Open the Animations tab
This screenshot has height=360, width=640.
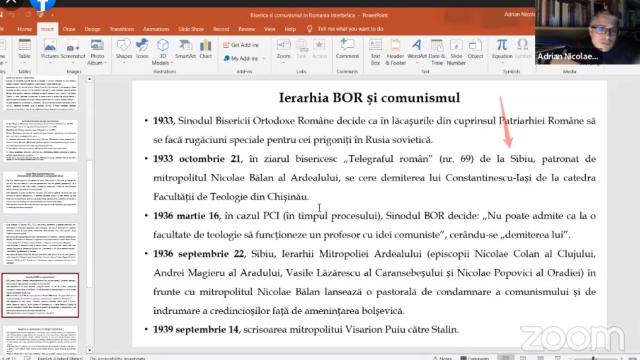pos(156,29)
